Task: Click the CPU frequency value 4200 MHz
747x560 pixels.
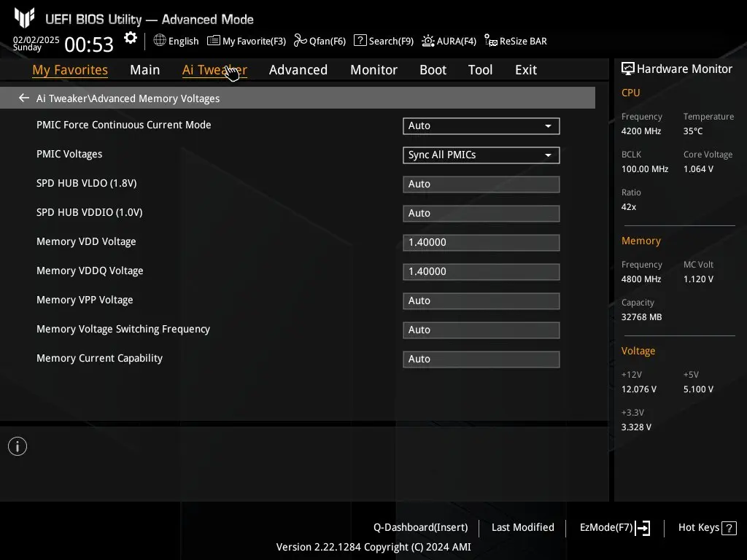Action: click(x=641, y=131)
